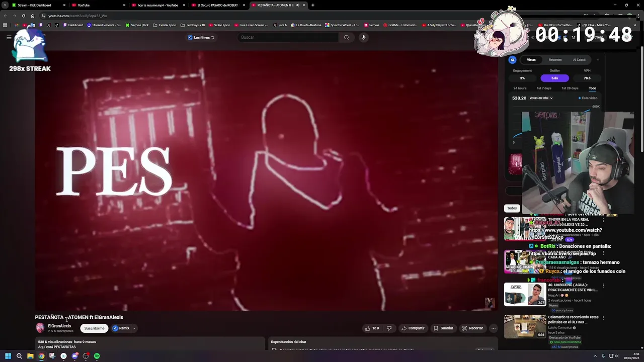Open the StreamElements bookmark
Image resolution: width=644 pixels, height=362 pixels.
click(x=104, y=25)
